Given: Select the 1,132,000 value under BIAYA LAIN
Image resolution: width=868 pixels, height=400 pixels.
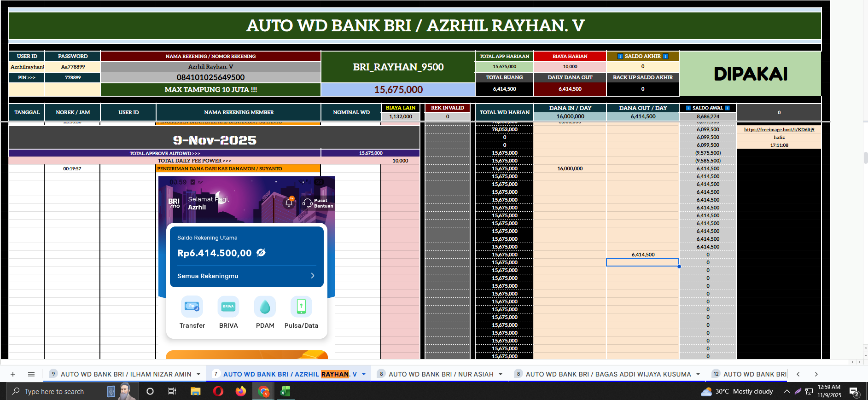Looking at the screenshot, I should pos(401,116).
